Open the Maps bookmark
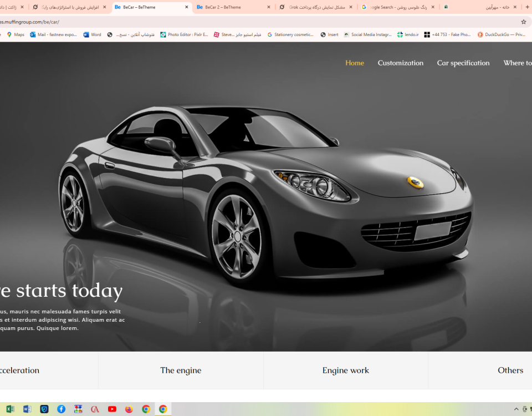The image size is (532, 416). click(16, 34)
